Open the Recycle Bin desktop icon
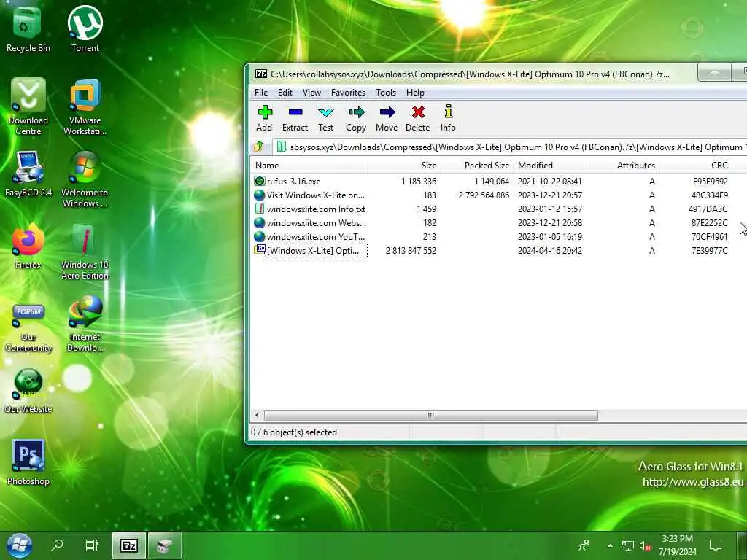The width and height of the screenshot is (747, 560). coord(28,29)
